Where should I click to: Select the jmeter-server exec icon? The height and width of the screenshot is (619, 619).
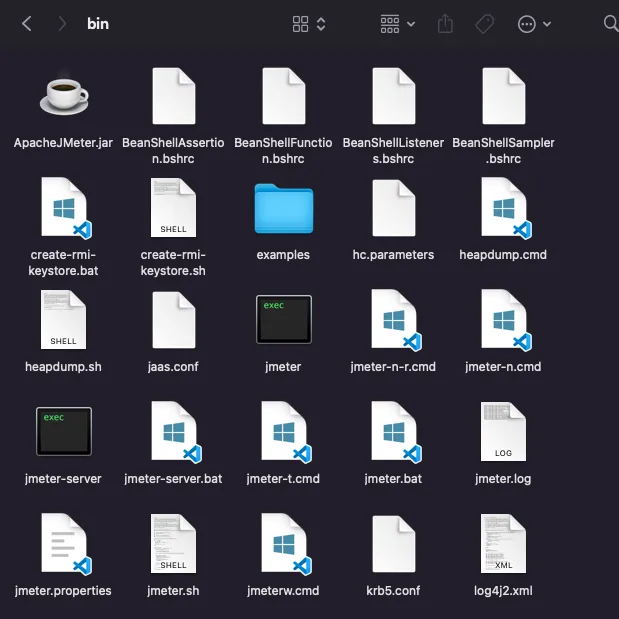pos(63,432)
